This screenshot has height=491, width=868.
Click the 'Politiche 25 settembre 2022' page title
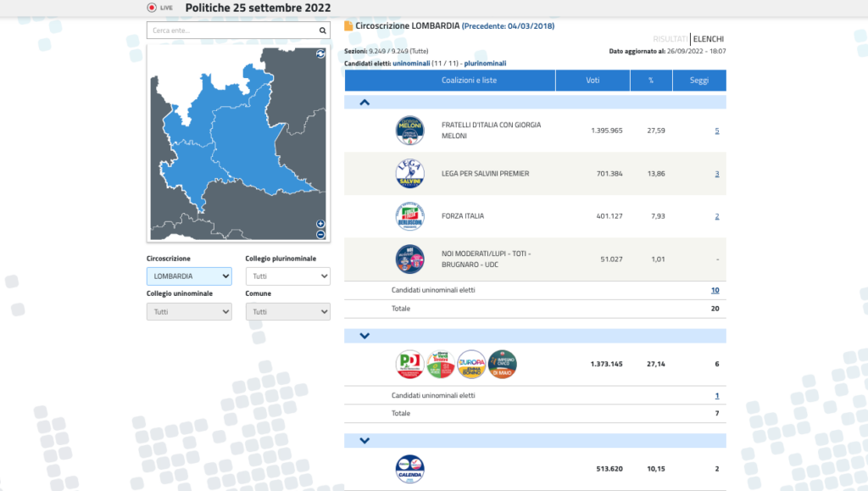[258, 8]
